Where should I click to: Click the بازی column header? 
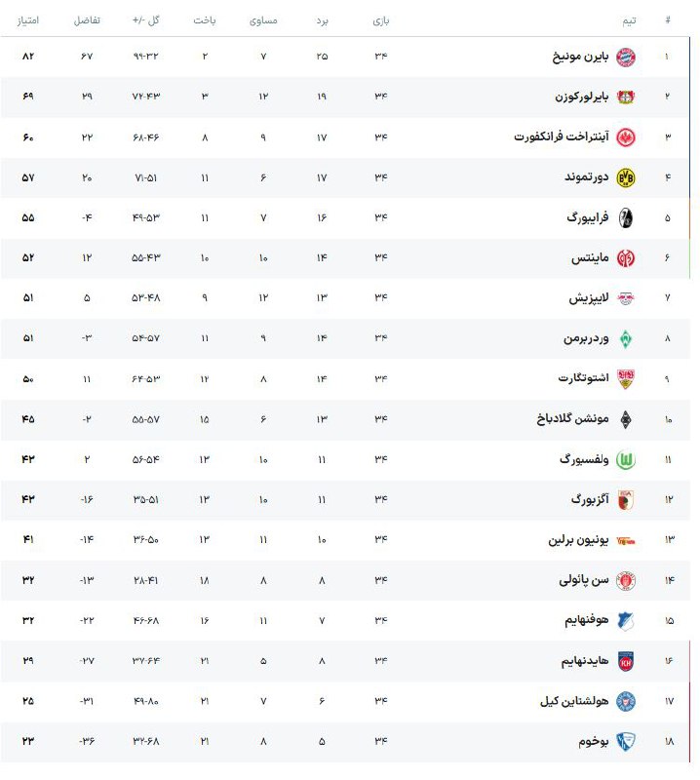[380, 19]
